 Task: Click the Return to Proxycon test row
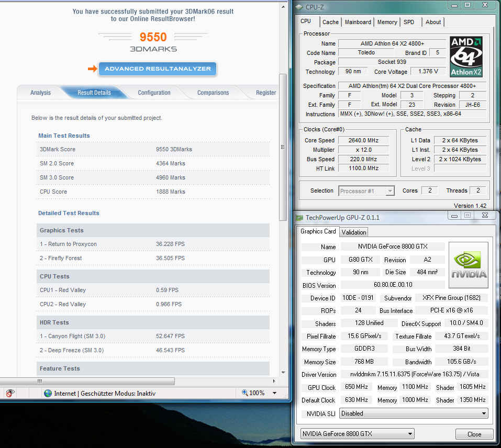[x=153, y=244]
